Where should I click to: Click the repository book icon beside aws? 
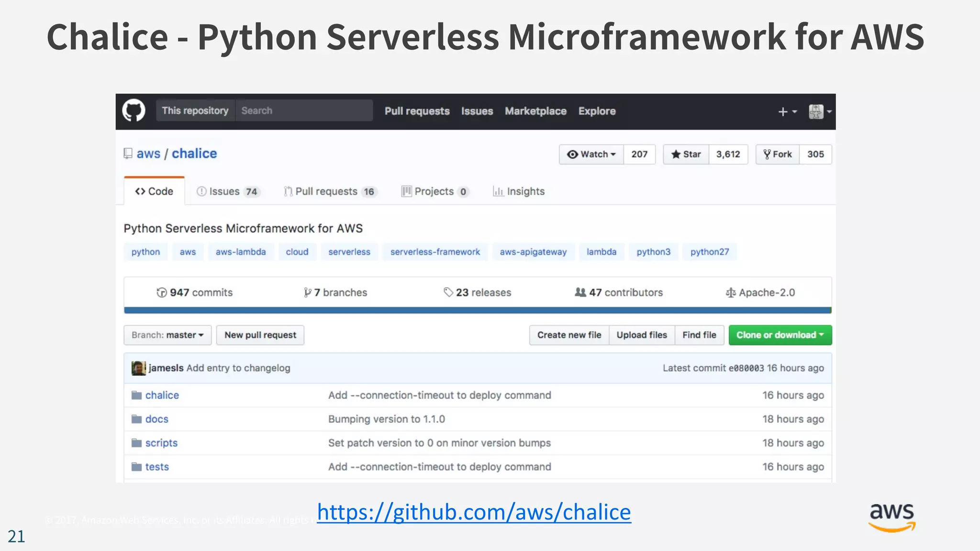128,154
